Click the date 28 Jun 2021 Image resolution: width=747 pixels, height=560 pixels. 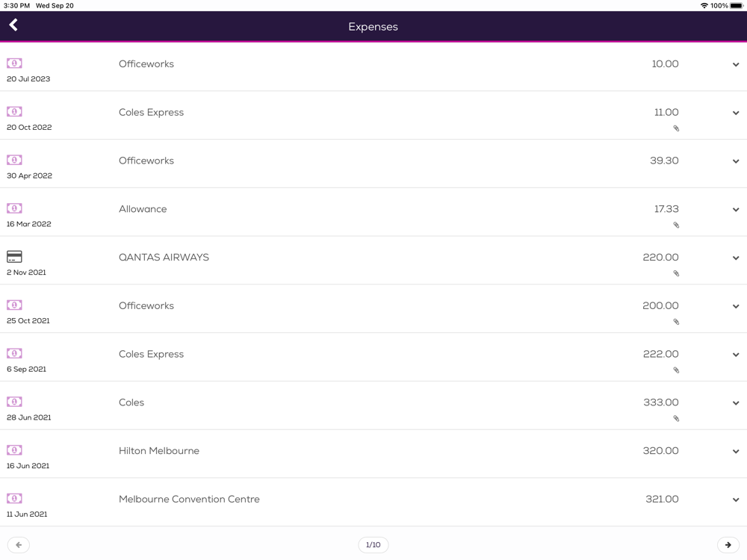(x=28, y=417)
